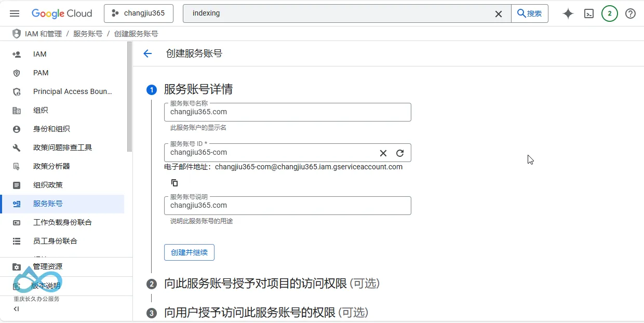Click the 此服务账户的显示名 helper text
The height and width of the screenshot is (323, 644).
(198, 128)
